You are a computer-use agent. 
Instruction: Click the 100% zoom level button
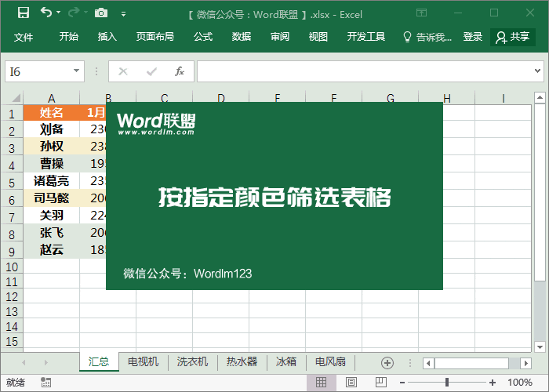pyautogui.click(x=519, y=383)
